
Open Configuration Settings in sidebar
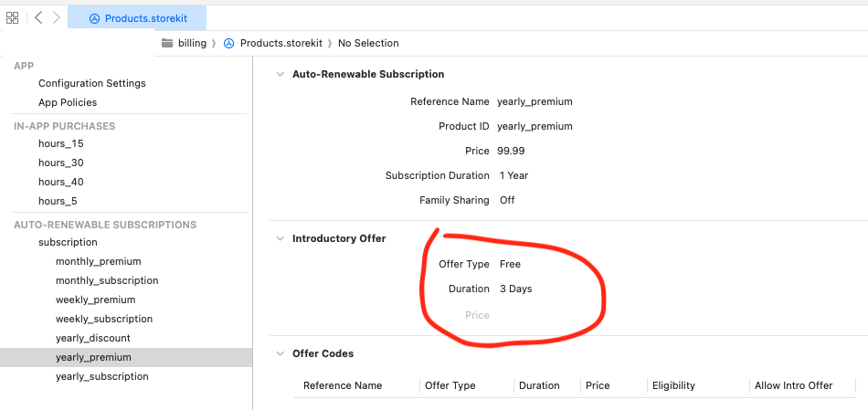point(91,83)
